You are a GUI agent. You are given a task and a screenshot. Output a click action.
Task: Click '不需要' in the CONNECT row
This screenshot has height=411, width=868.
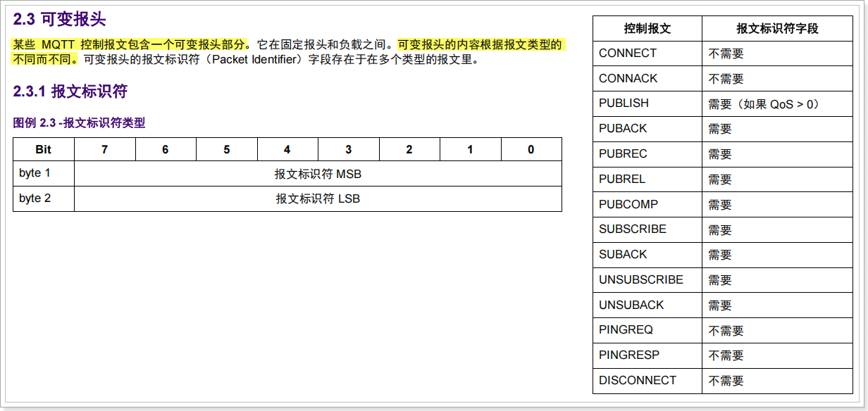726,54
